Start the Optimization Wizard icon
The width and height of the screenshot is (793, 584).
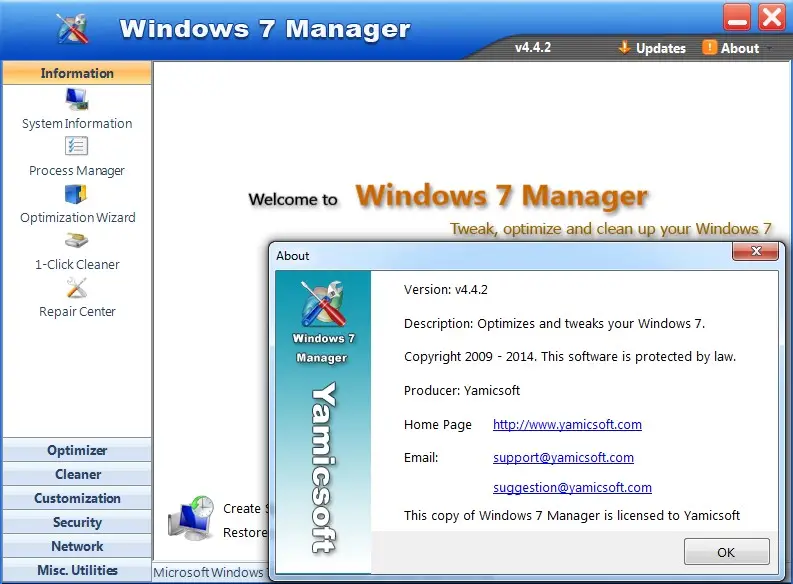click(76, 194)
